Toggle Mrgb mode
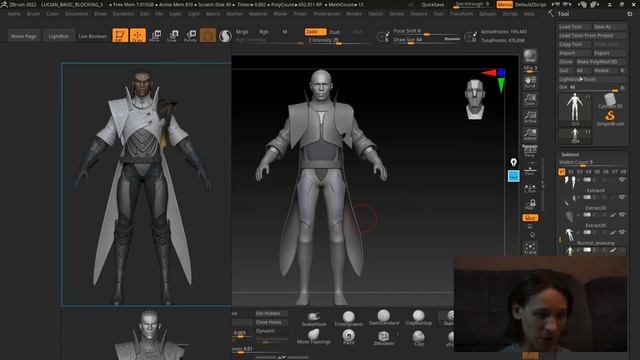 click(242, 31)
